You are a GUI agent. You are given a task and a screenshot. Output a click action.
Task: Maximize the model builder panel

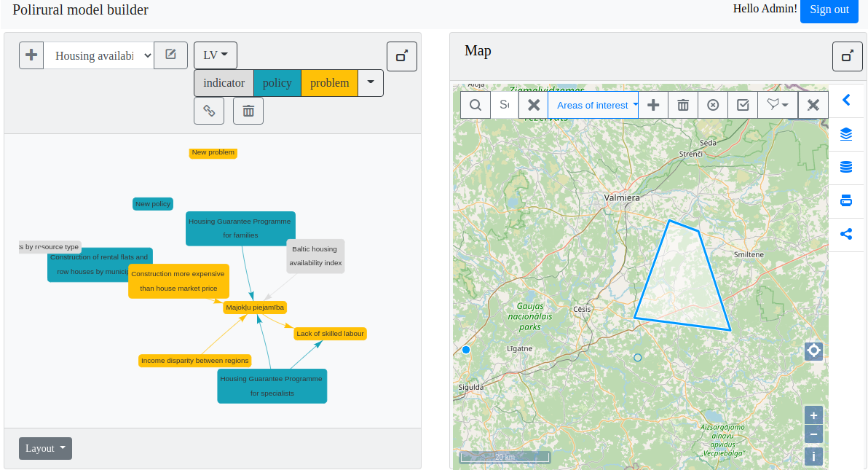(402, 56)
